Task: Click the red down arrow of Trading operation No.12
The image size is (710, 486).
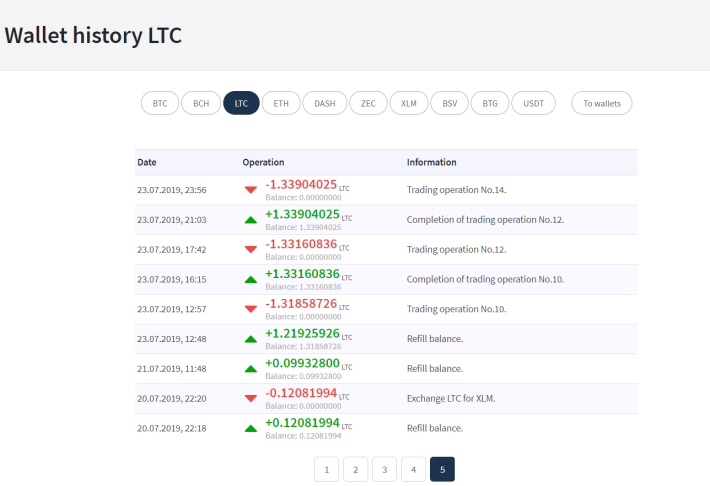Action: tap(250, 250)
